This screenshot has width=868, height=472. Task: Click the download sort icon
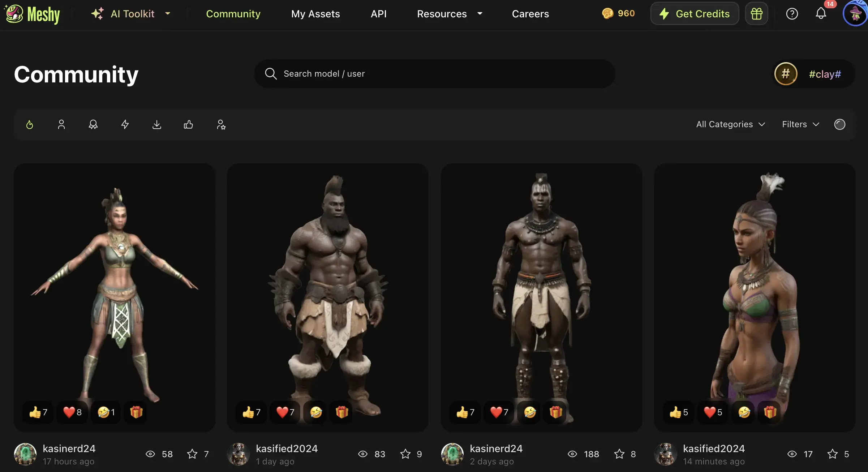[157, 125]
